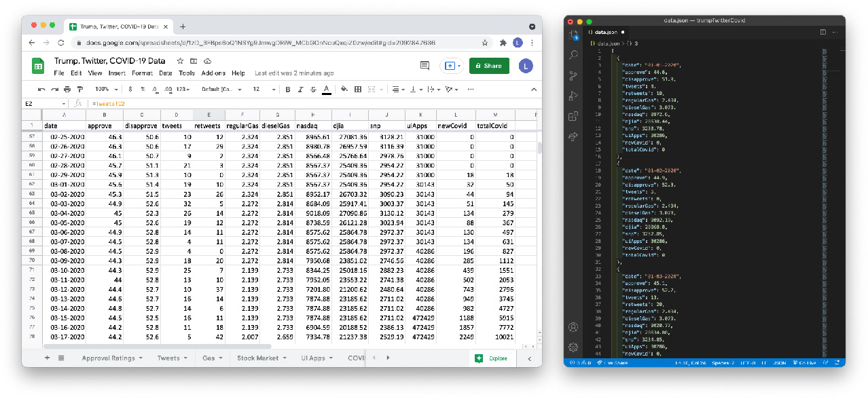Open the text rotation dropdown
Image resolution: width=868 pixels, height=399 pixels.
pos(451,90)
